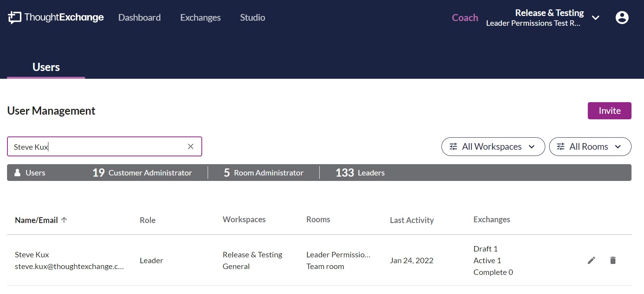Clear the search field with the X icon

coord(190,147)
